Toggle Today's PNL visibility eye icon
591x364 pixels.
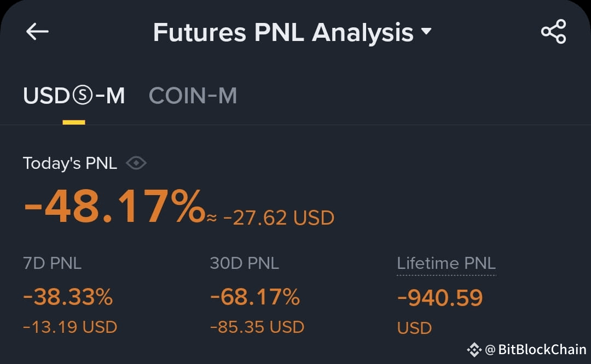136,163
